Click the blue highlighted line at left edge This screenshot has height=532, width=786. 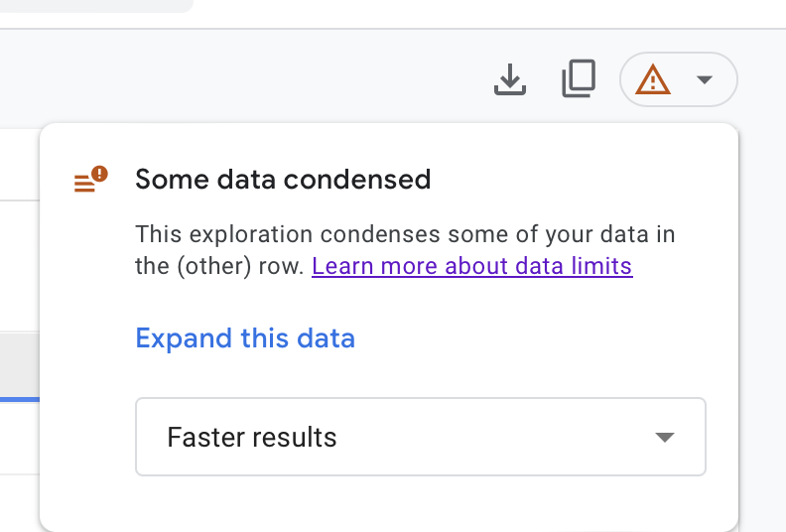click(19, 399)
